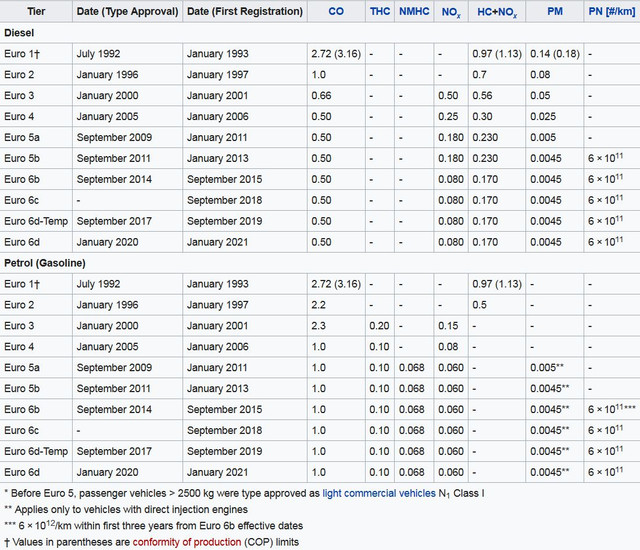Select Petrol Euro 3 CO value 2.3

coord(318,326)
